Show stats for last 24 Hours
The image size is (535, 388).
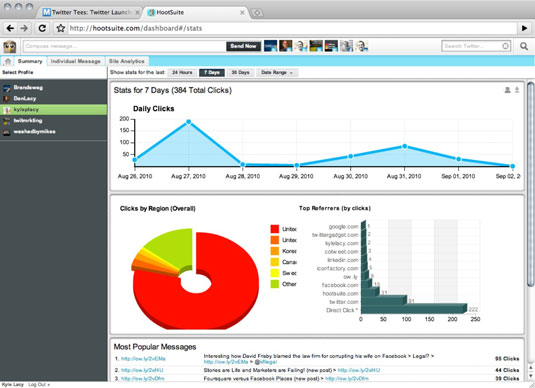click(x=182, y=73)
